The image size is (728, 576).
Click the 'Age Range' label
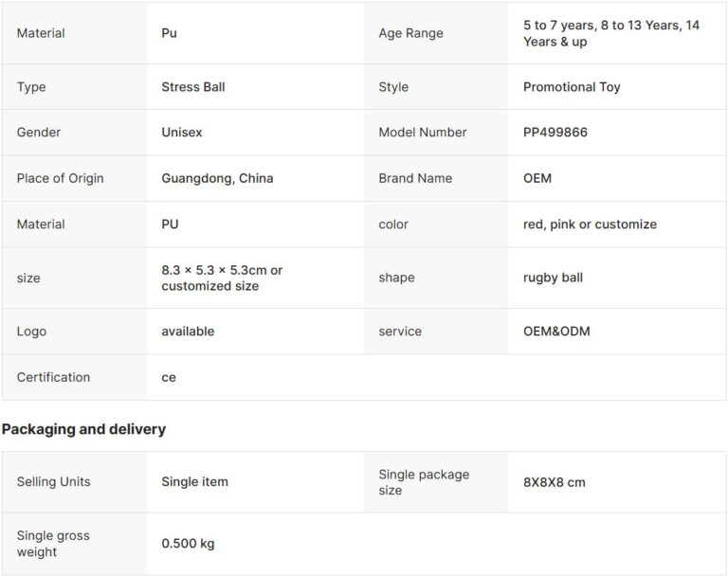[x=410, y=33]
